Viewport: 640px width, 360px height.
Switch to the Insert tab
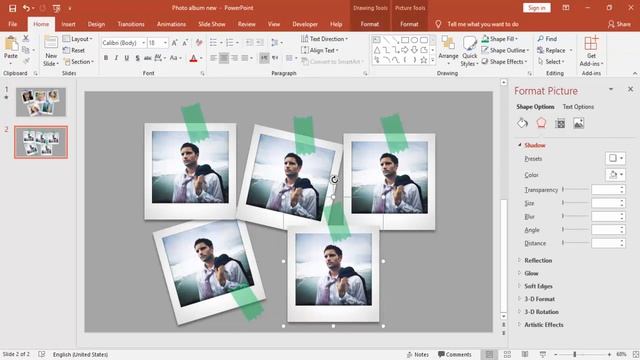[x=68, y=24]
